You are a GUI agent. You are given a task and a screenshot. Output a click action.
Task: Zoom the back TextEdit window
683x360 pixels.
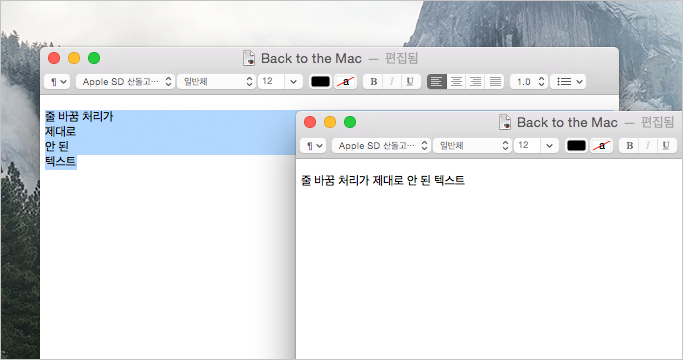point(94,58)
